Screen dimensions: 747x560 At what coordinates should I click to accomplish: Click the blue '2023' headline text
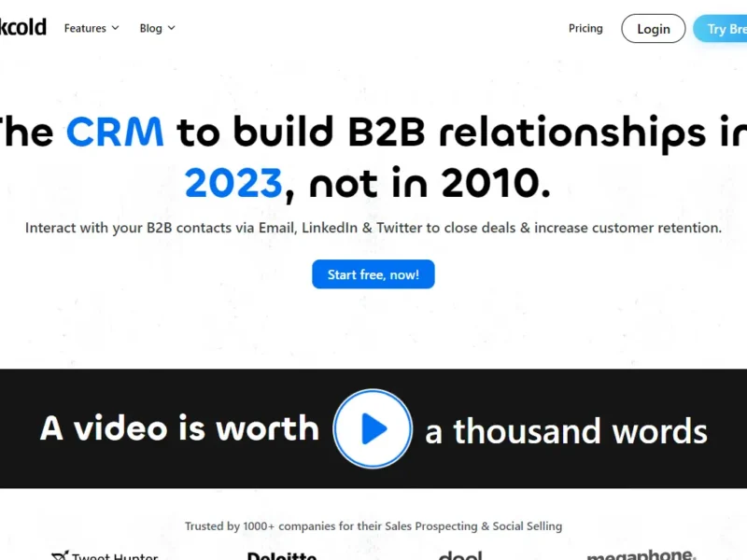coord(233,183)
